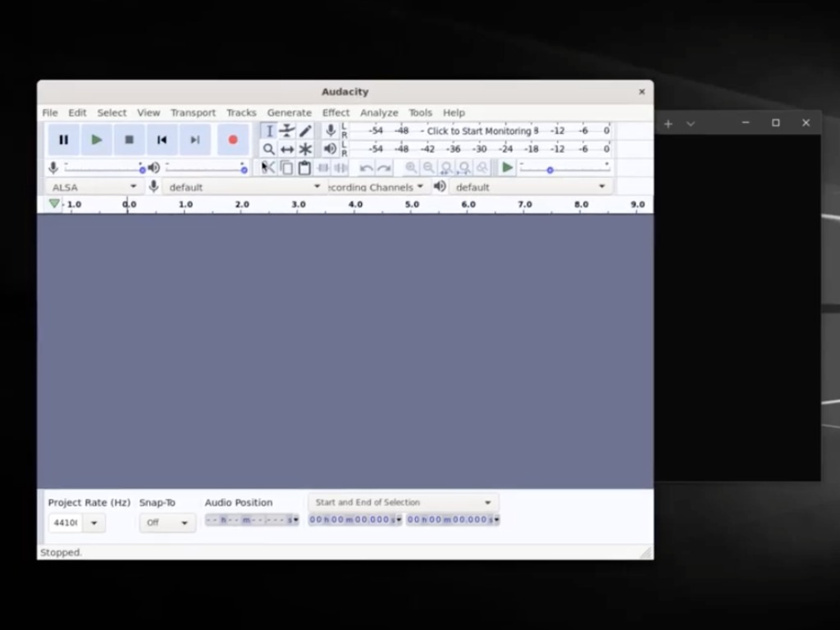Open the Generate menu
This screenshot has width=840, height=630.
coord(290,112)
